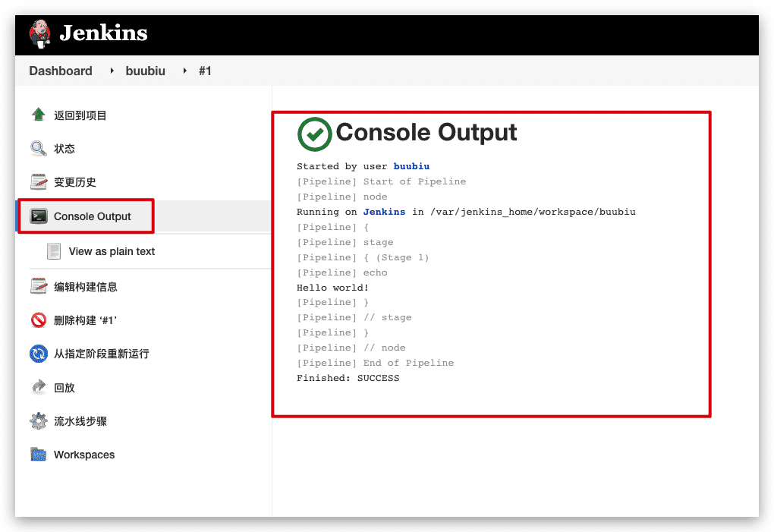The height and width of the screenshot is (532, 774).
Task: Click the blue restart from stage icon
Action: point(39,354)
